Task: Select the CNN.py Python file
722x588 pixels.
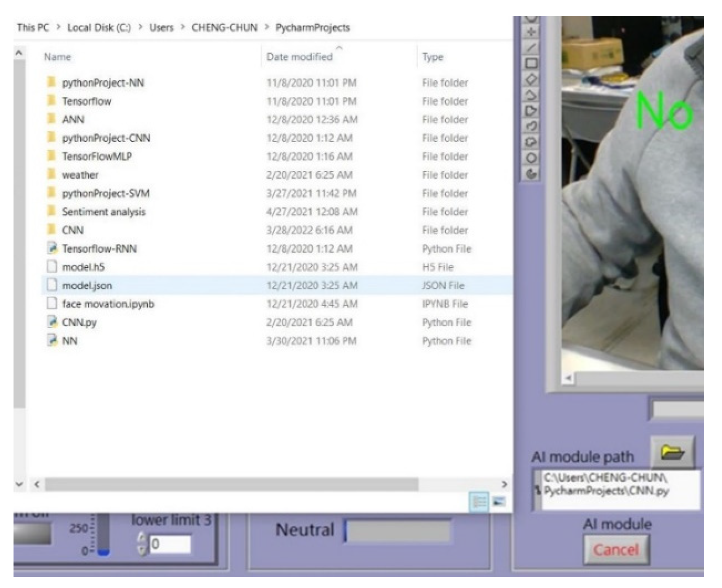Action: pyautogui.click(x=79, y=322)
